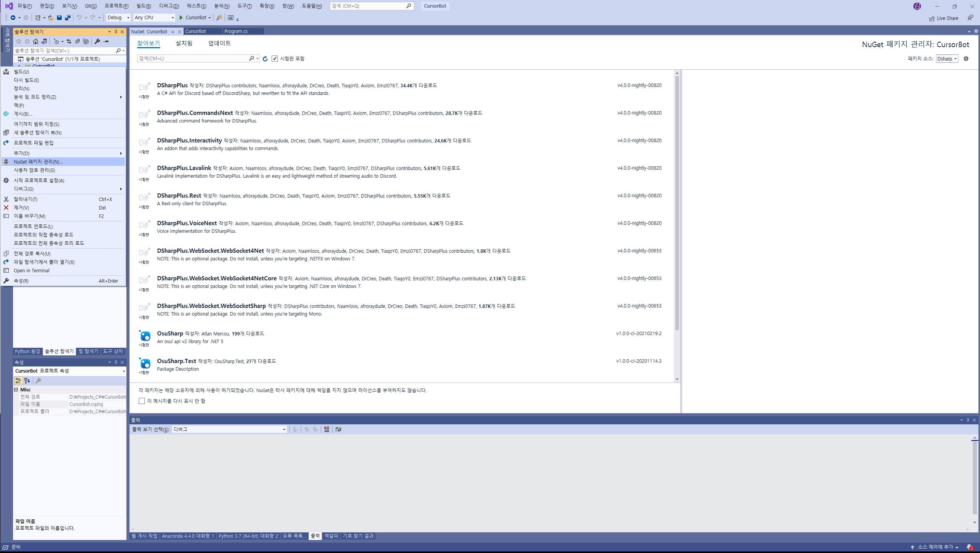Image resolution: width=980 pixels, height=553 pixels.
Task: Open the package source Dsharp dropdown
Action: pyautogui.click(x=947, y=59)
